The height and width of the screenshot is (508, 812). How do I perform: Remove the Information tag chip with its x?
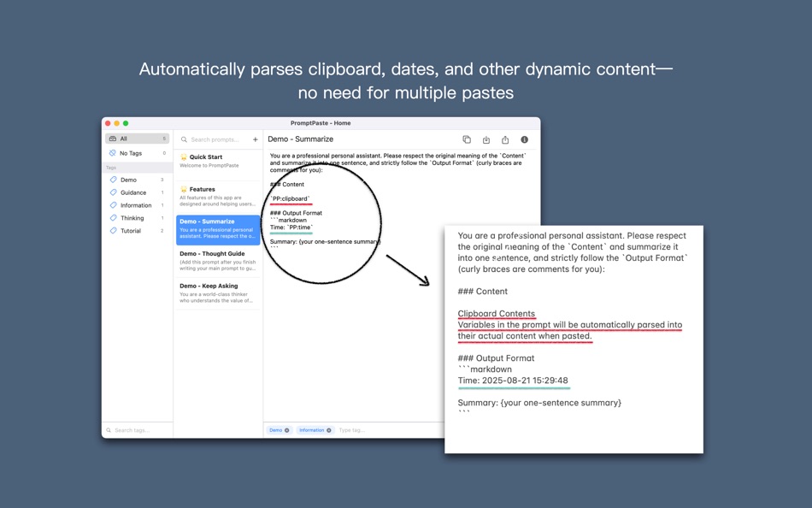click(328, 430)
